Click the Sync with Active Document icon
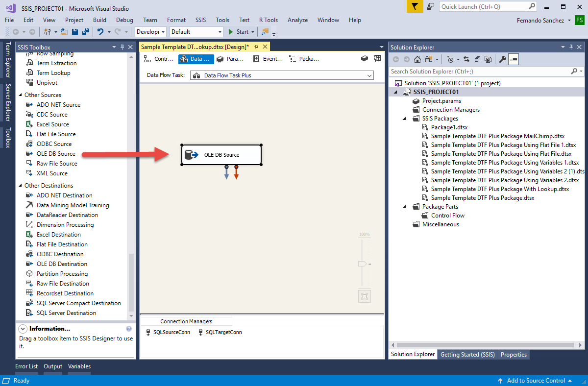Viewport: 588px width, 386px height. click(x=466, y=59)
